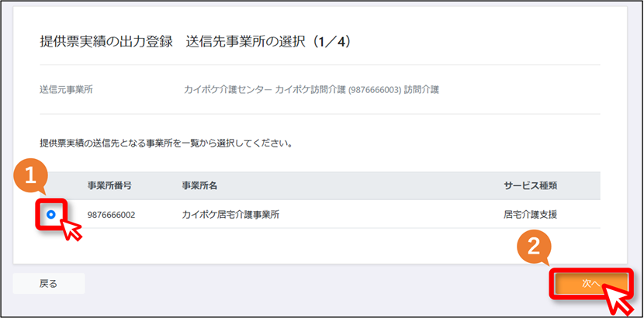Select the radio button for office 9876666002
This screenshot has height=318, width=644.
click(51, 214)
